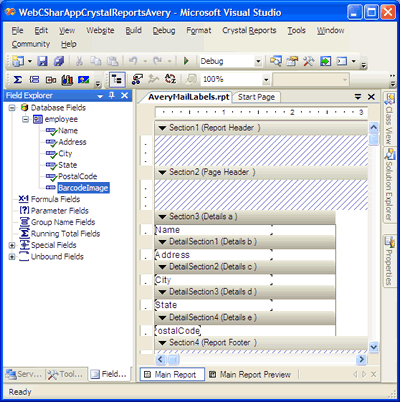Screen dimensions: 400x402
Task: Open the Crystal Reports menu
Action: point(249,30)
